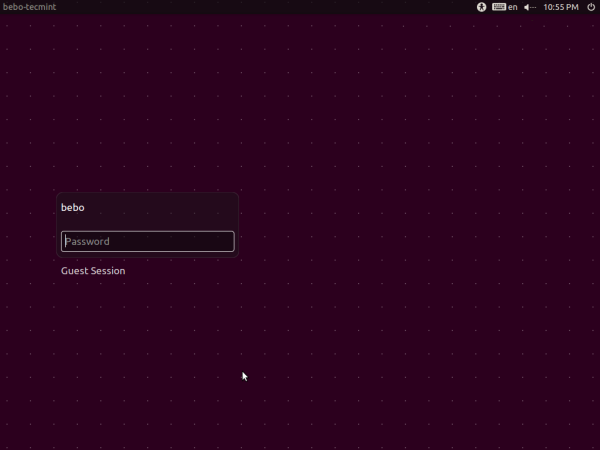Focus the Password input field

click(x=147, y=241)
